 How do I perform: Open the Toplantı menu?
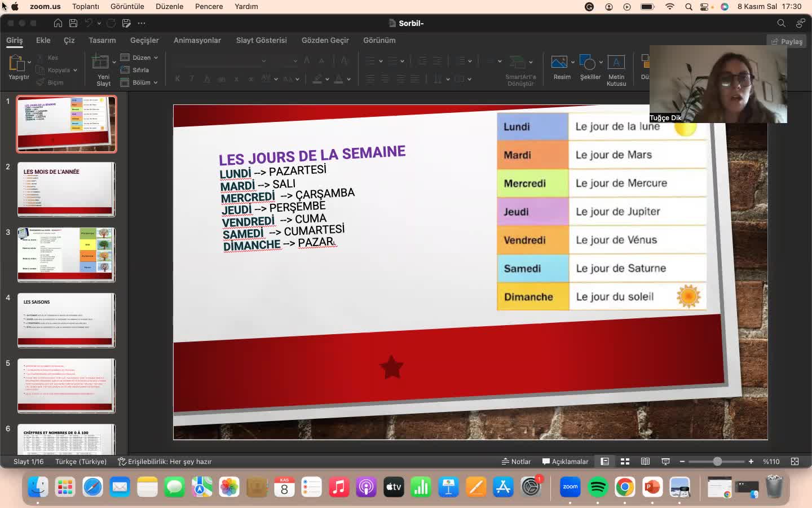point(86,7)
